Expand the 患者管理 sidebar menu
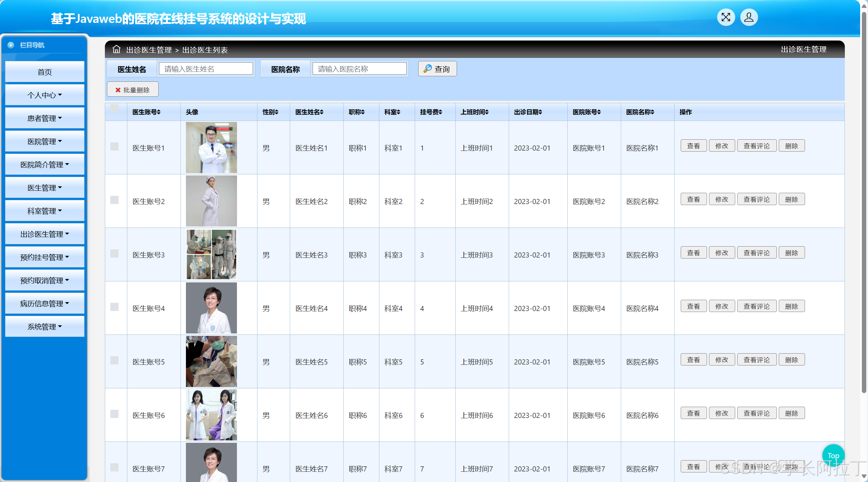The width and height of the screenshot is (868, 482). (45, 118)
